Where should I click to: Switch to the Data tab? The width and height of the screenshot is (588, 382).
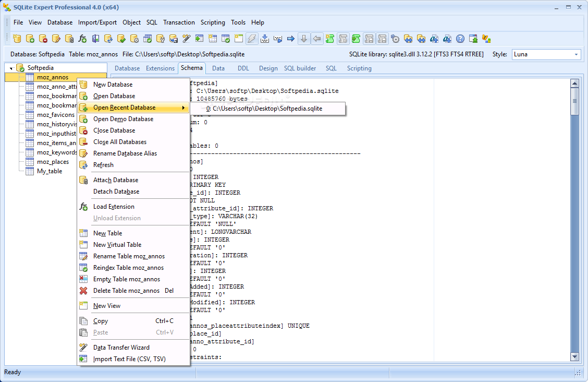click(x=218, y=68)
